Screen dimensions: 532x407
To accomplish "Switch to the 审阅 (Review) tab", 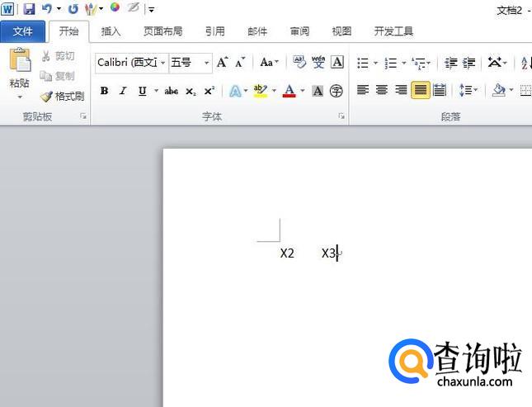I will coord(299,31).
